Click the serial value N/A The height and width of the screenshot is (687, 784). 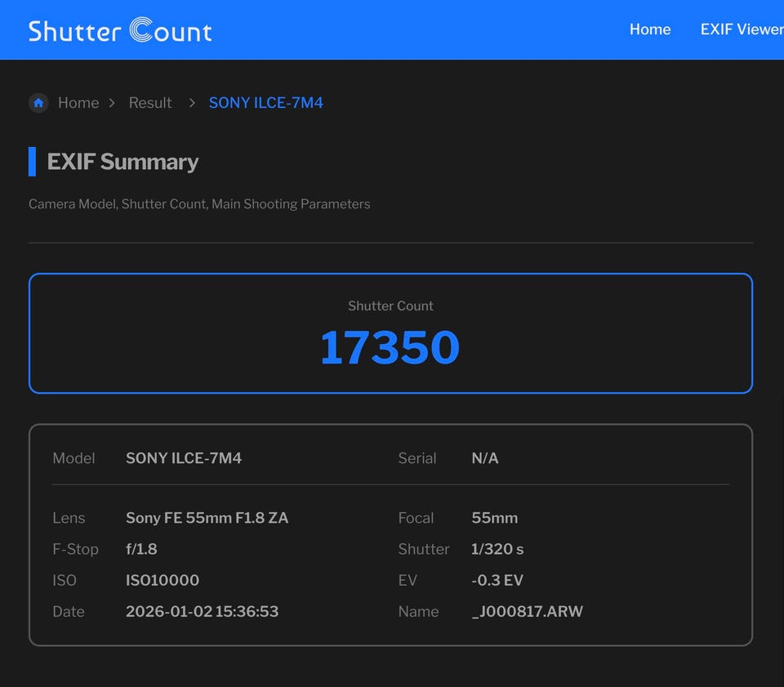[485, 458]
